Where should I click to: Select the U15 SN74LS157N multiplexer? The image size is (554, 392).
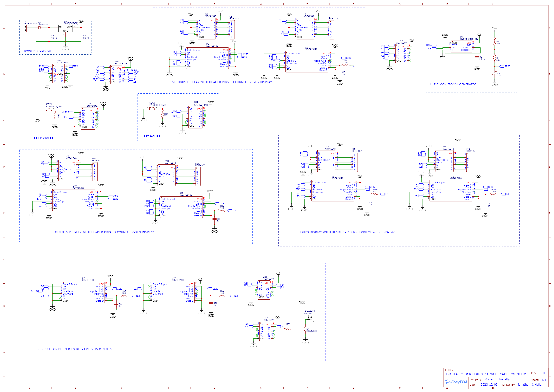88,119
